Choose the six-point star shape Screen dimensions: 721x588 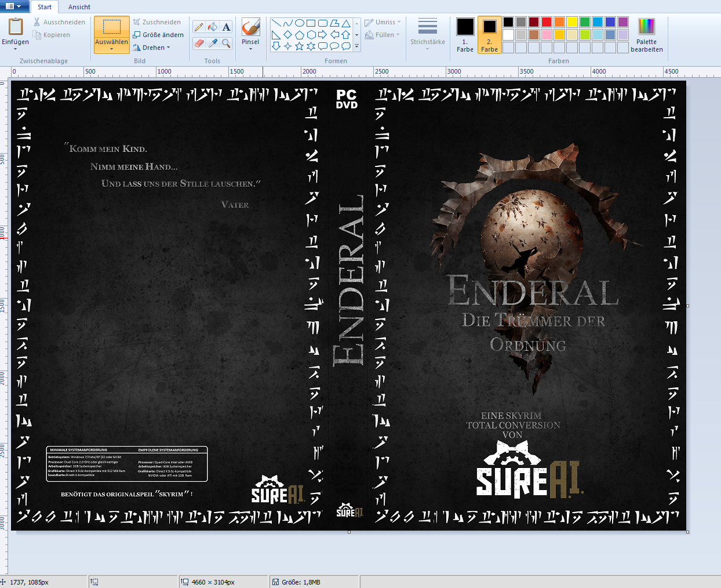coord(311,46)
